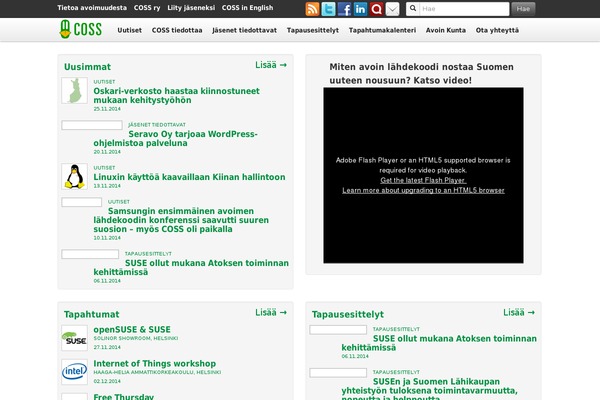Click the date 25.11.2014
The height and width of the screenshot is (400, 600).
pyautogui.click(x=107, y=109)
